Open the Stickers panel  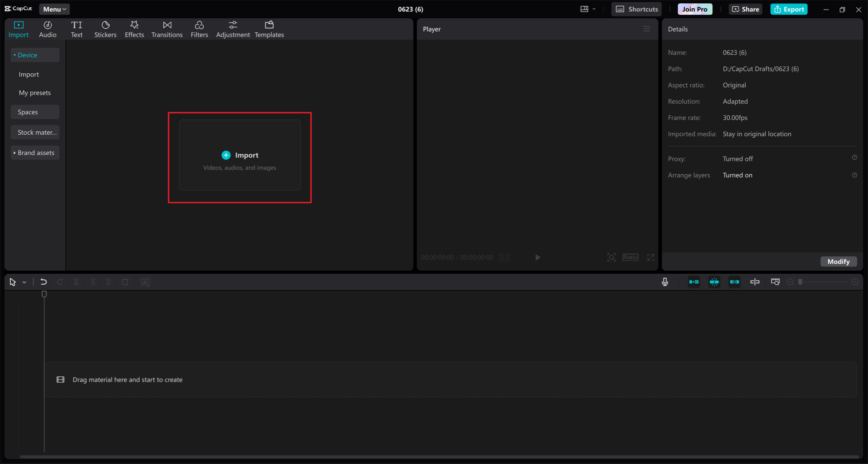pos(105,29)
